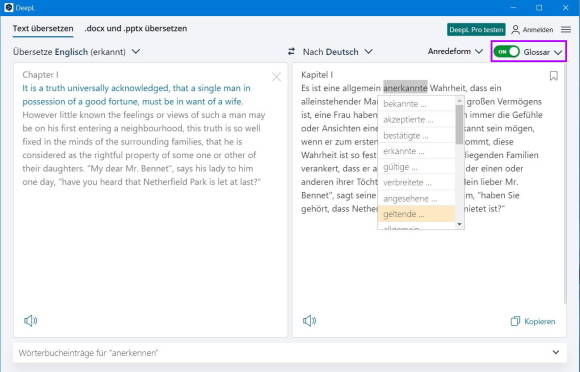Click the user account icon by Anmelden
Image resolution: width=580 pixels, height=372 pixels.
(515, 30)
